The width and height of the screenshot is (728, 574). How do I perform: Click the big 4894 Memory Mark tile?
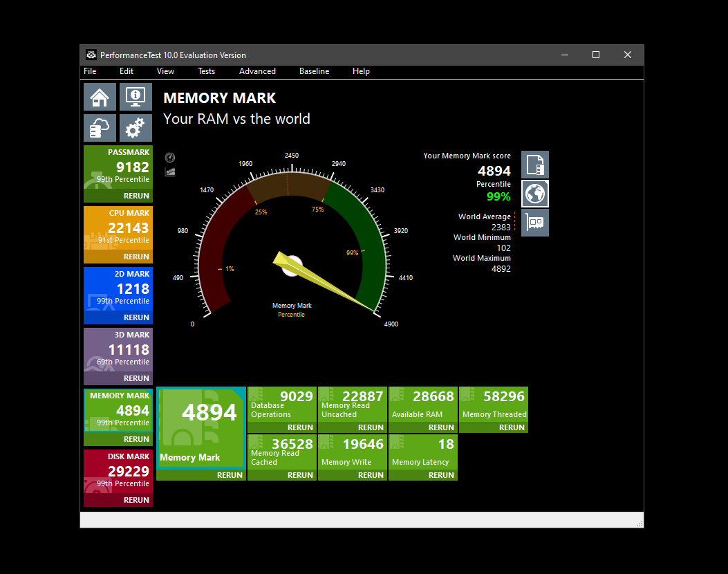[x=201, y=428]
